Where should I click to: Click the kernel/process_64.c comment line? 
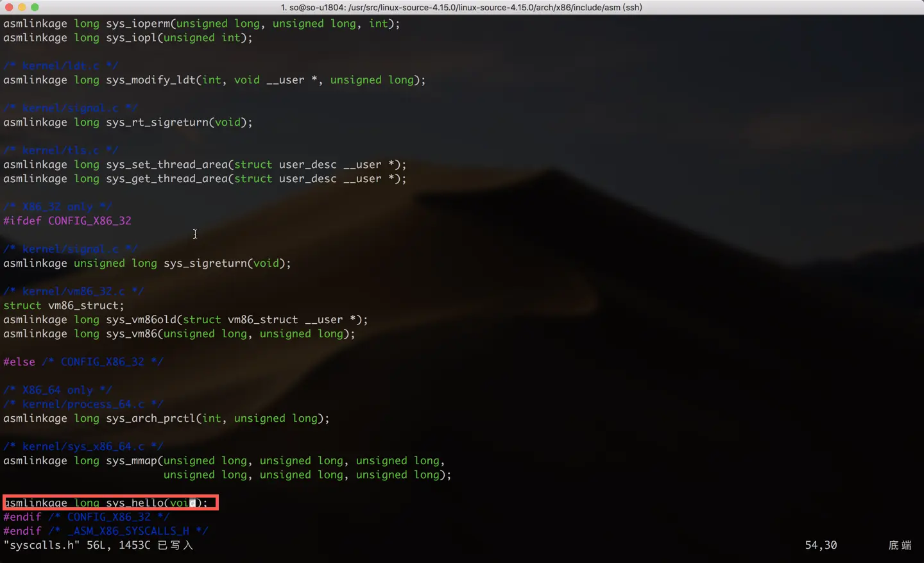pos(83,405)
